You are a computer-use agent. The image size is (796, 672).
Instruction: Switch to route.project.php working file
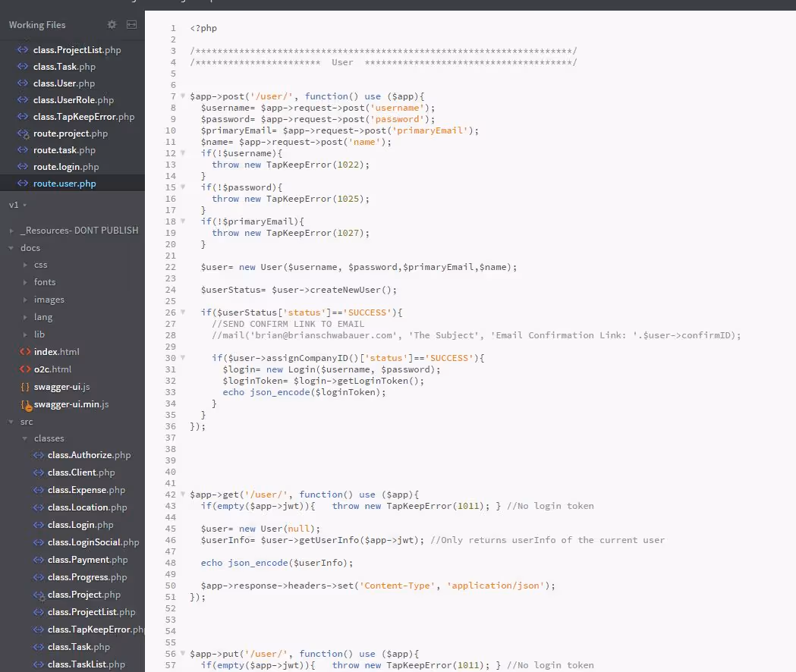pos(70,133)
